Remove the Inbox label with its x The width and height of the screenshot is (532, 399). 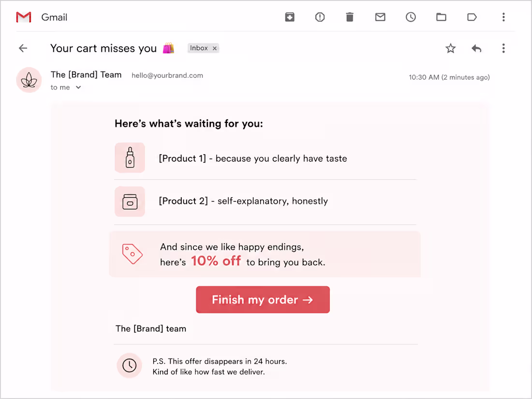pyautogui.click(x=214, y=48)
